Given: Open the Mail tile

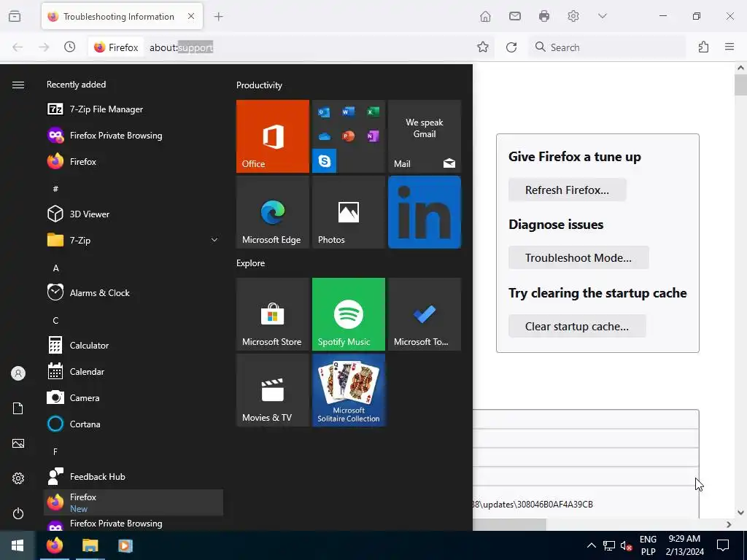Looking at the screenshot, I should point(425,136).
